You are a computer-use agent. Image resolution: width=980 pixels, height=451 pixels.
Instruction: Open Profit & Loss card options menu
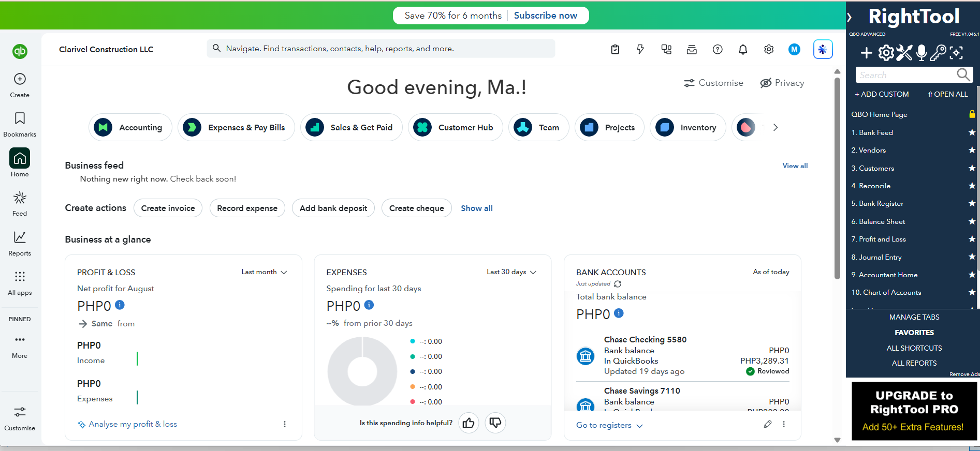click(x=285, y=424)
